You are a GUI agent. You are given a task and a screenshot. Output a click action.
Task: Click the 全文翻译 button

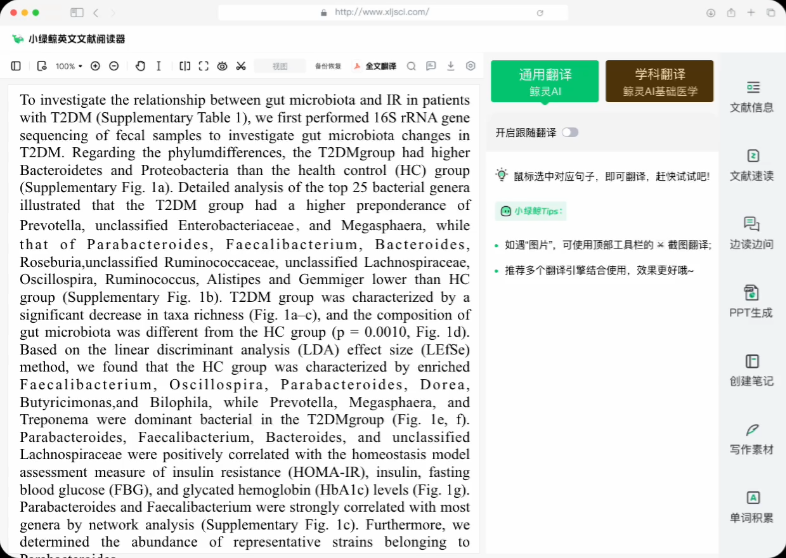click(x=375, y=66)
